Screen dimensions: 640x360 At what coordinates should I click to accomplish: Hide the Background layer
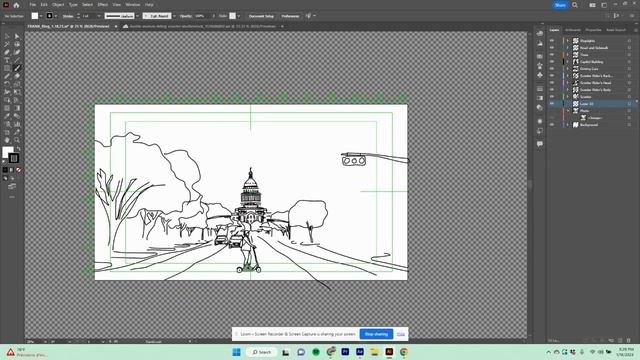tap(552, 125)
